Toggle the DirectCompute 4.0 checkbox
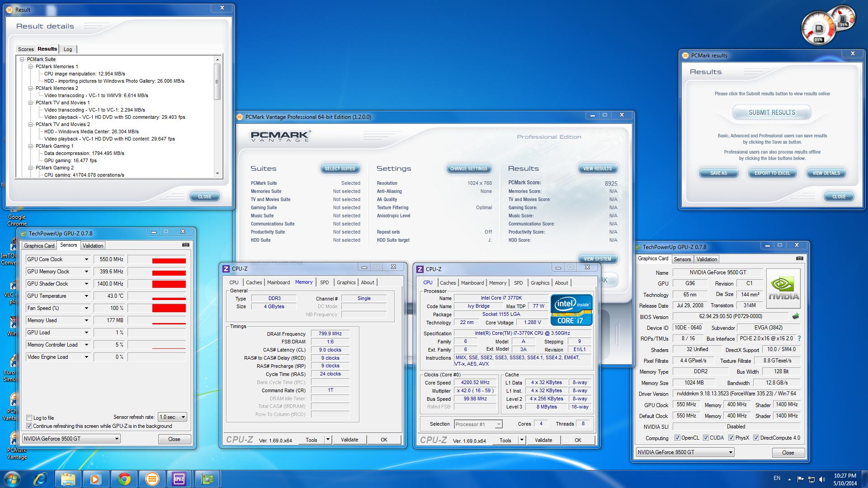868x488 pixels. pyautogui.click(x=756, y=438)
